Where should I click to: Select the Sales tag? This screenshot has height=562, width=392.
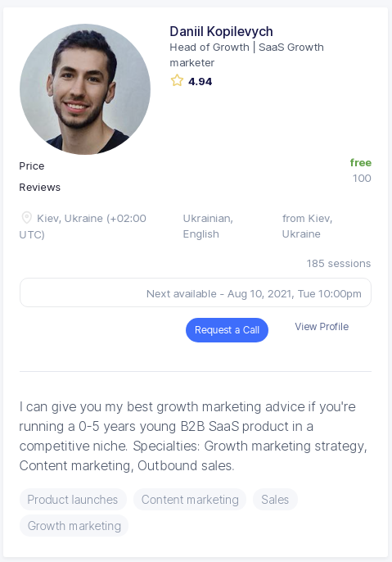(275, 499)
